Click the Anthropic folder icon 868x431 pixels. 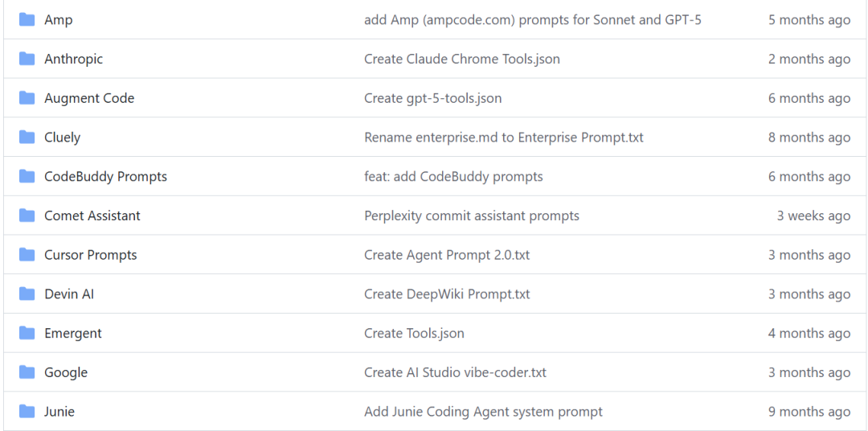(27, 59)
